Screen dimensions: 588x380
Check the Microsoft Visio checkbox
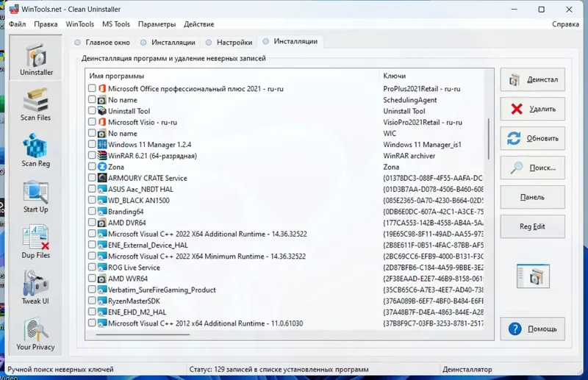[x=92, y=122]
